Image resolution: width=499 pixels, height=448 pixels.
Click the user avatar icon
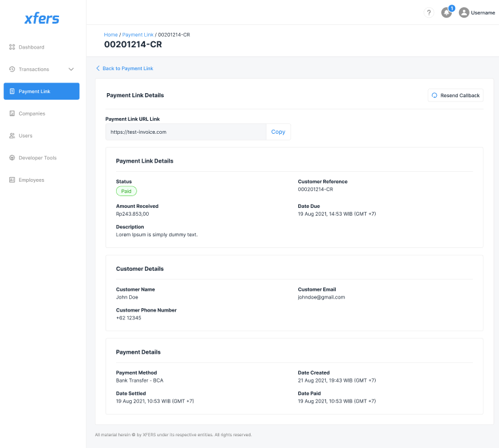(x=464, y=12)
